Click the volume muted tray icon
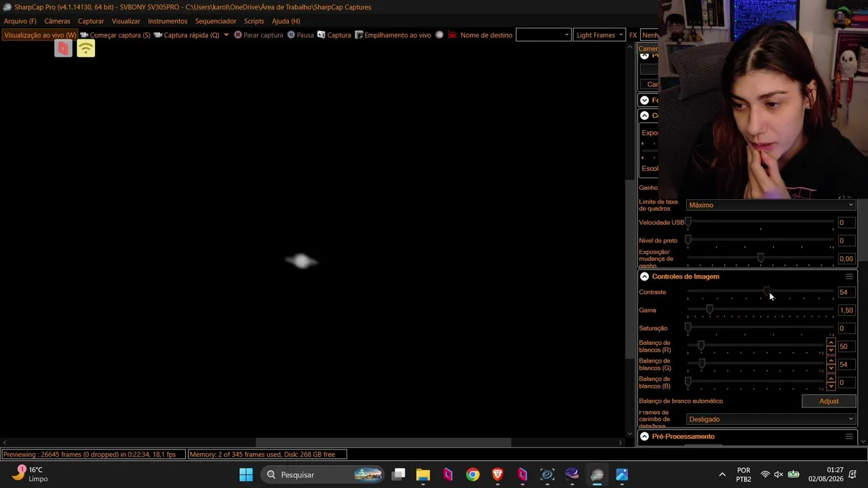The image size is (868, 488). [778, 474]
